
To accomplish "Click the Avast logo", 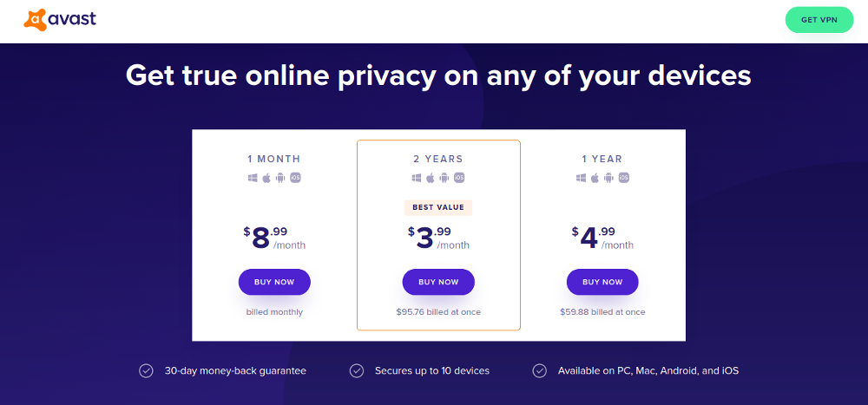I will (x=59, y=19).
